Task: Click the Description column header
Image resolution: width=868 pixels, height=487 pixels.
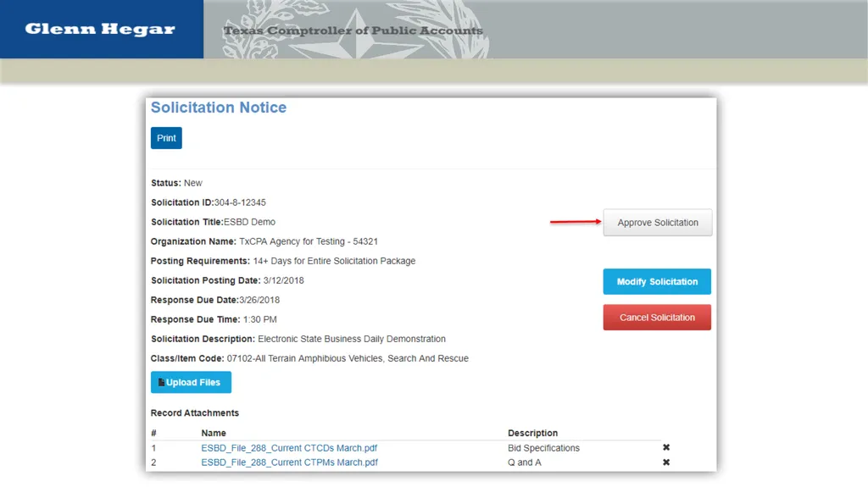Action: pyautogui.click(x=532, y=433)
